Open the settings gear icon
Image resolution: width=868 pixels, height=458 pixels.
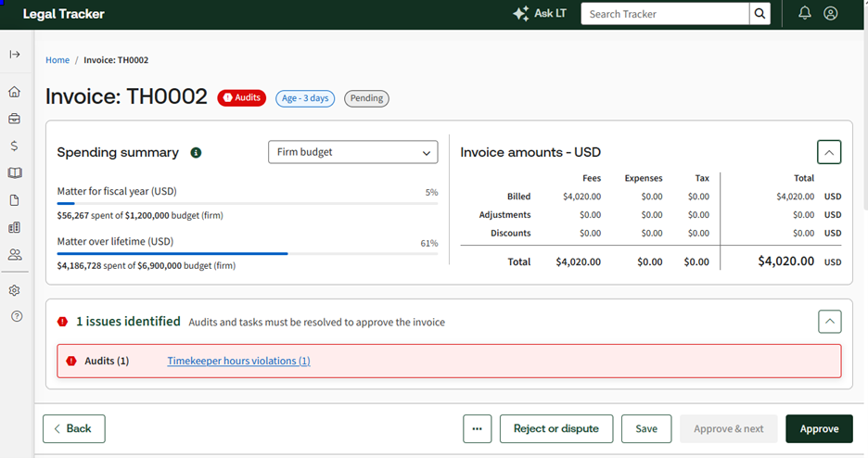pyautogui.click(x=15, y=290)
